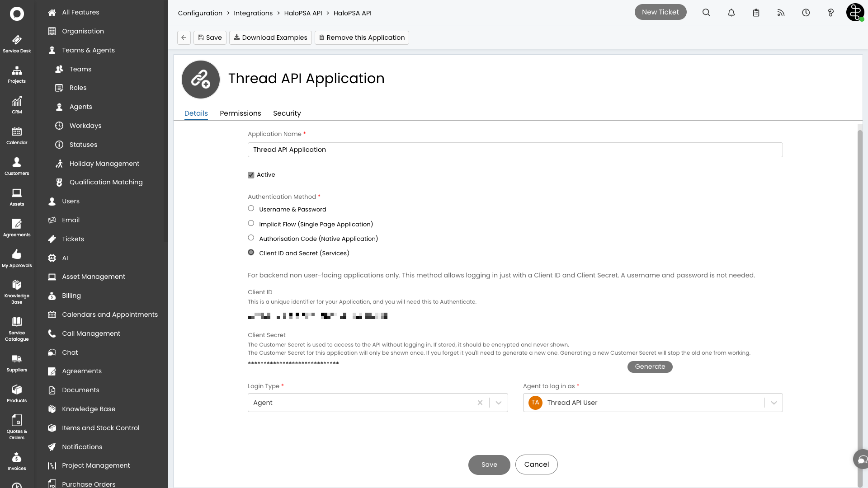Open the notifications bell icon
This screenshot has width=868, height=488.
tap(731, 13)
